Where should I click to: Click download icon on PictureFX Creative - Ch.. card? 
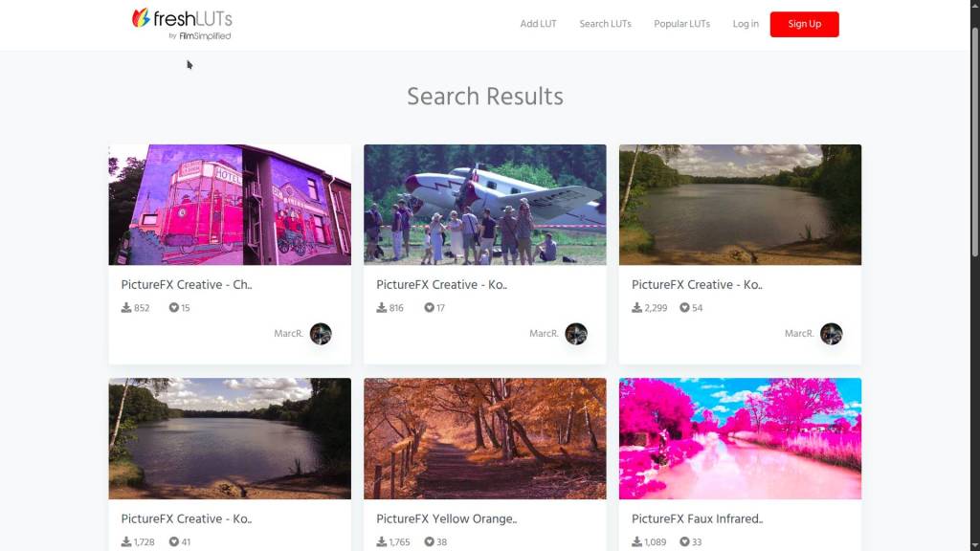tap(126, 307)
